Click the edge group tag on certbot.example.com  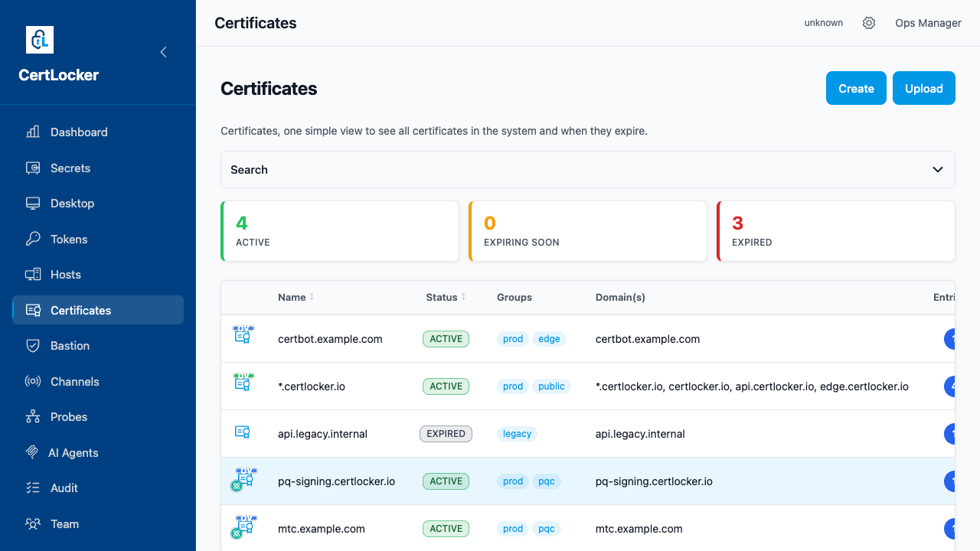[x=550, y=339]
